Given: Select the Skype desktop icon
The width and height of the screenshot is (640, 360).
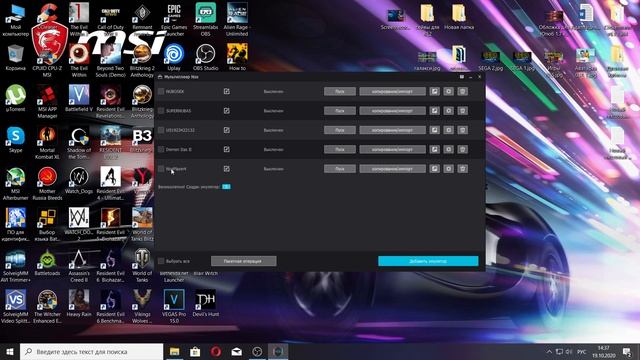Looking at the screenshot, I should coord(16,140).
